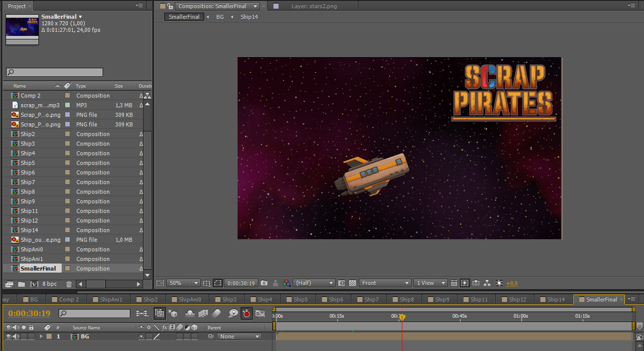Take a snapshot with the camera icon
This screenshot has height=351, width=644.
264,283
